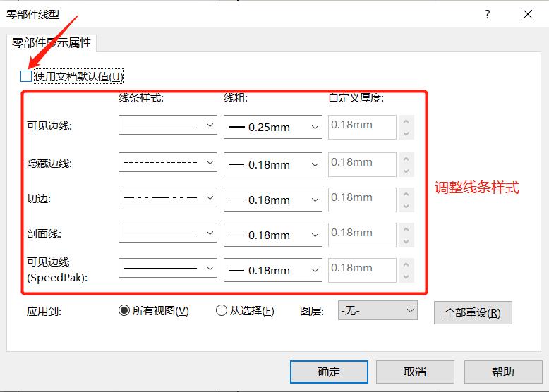This screenshot has width=549, height=392.
Task: Open line style dropdown for 切边
Action: [x=168, y=197]
